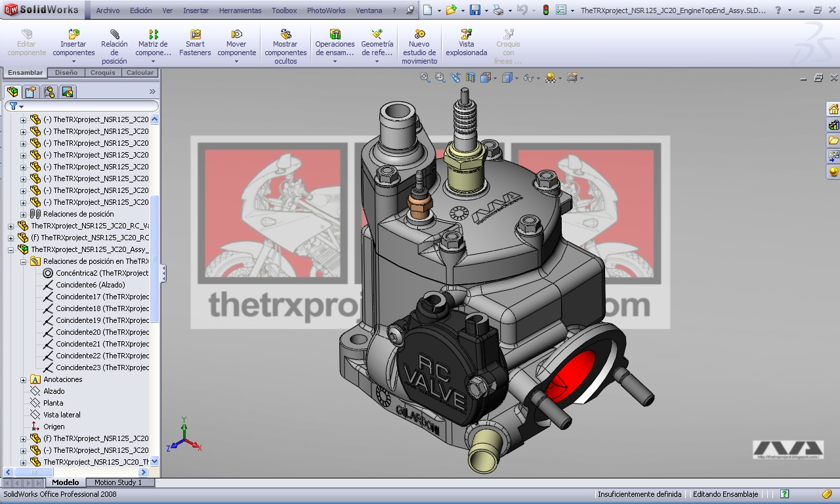Open the tree filter dropdown
Viewport: 840px width, 504px height.
tap(16, 106)
